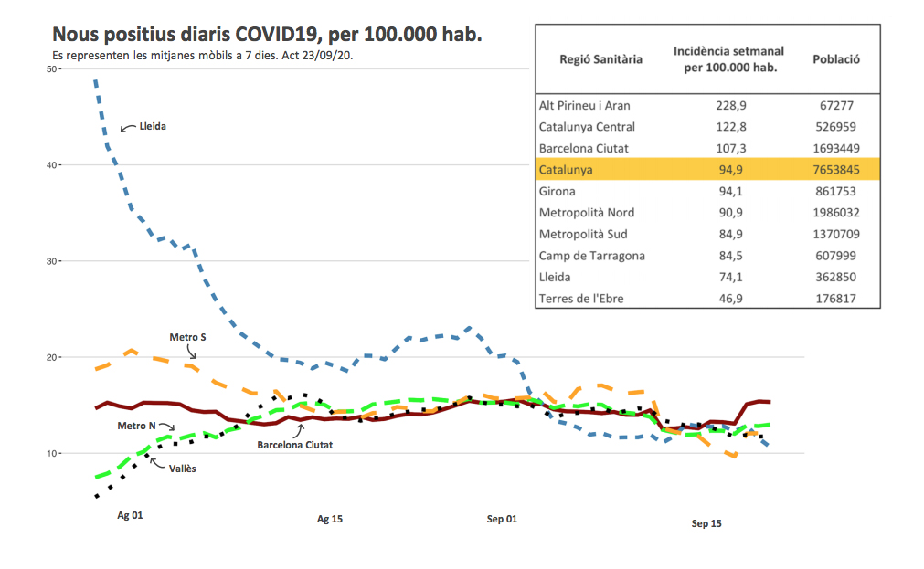Select the Alt Pirineu i Aran row

[x=707, y=105]
